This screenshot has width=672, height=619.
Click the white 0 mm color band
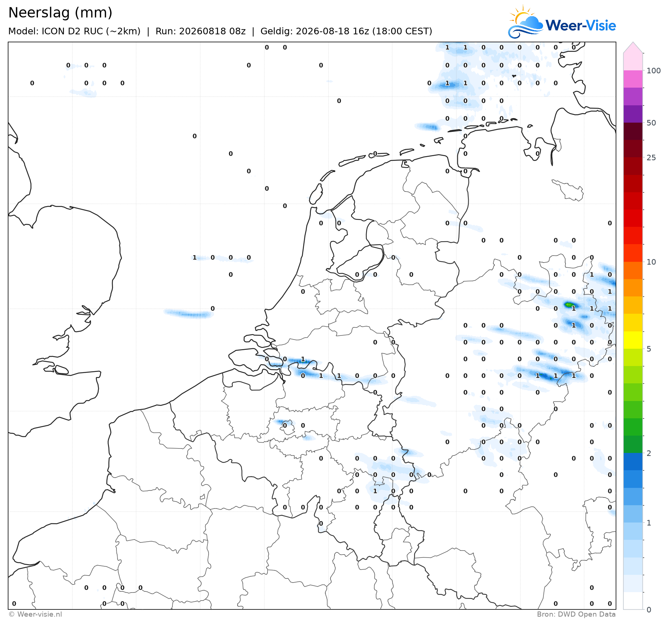click(x=633, y=601)
